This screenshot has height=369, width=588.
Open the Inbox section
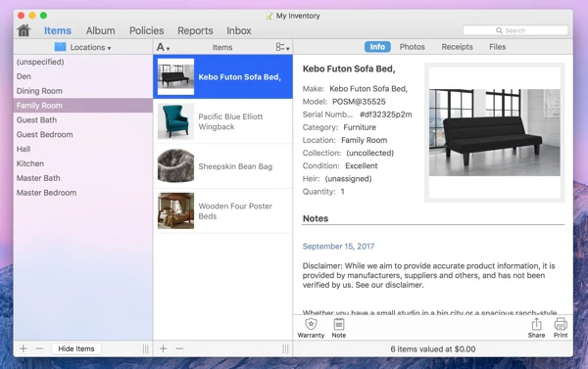pyautogui.click(x=239, y=30)
